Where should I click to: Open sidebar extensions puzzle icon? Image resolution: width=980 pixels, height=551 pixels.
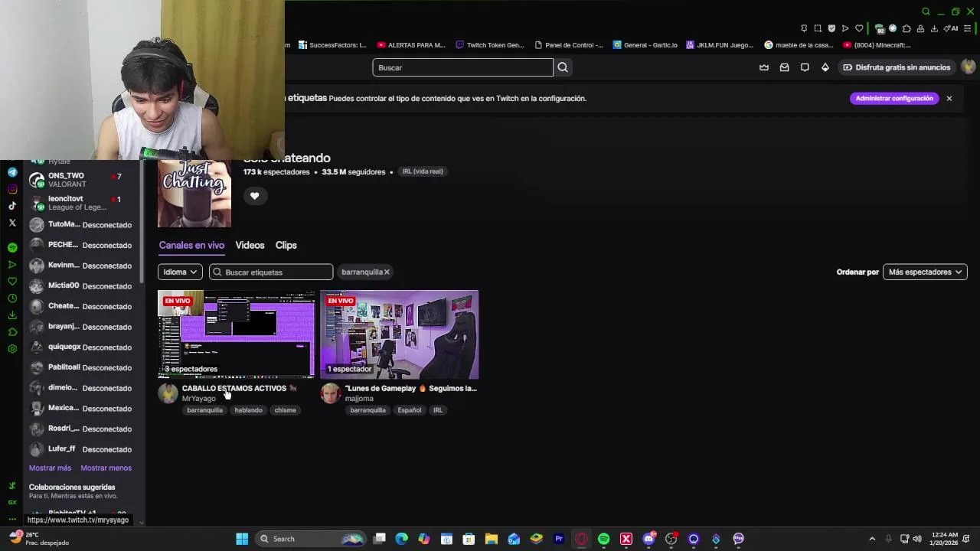[x=12, y=332]
